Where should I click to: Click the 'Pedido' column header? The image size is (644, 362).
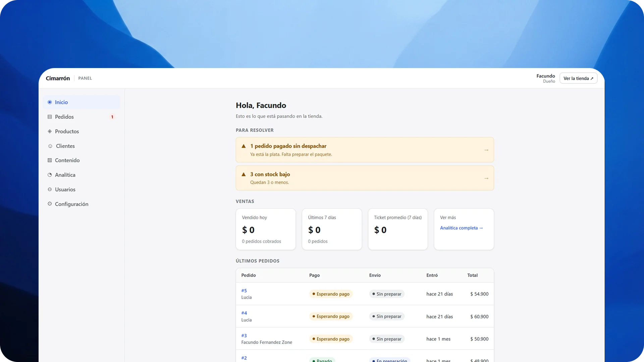click(x=249, y=275)
